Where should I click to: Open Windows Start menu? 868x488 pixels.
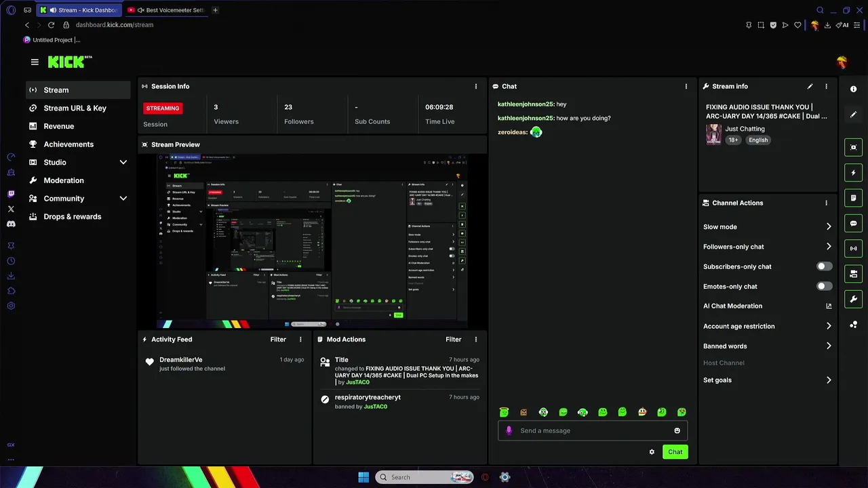click(x=363, y=477)
